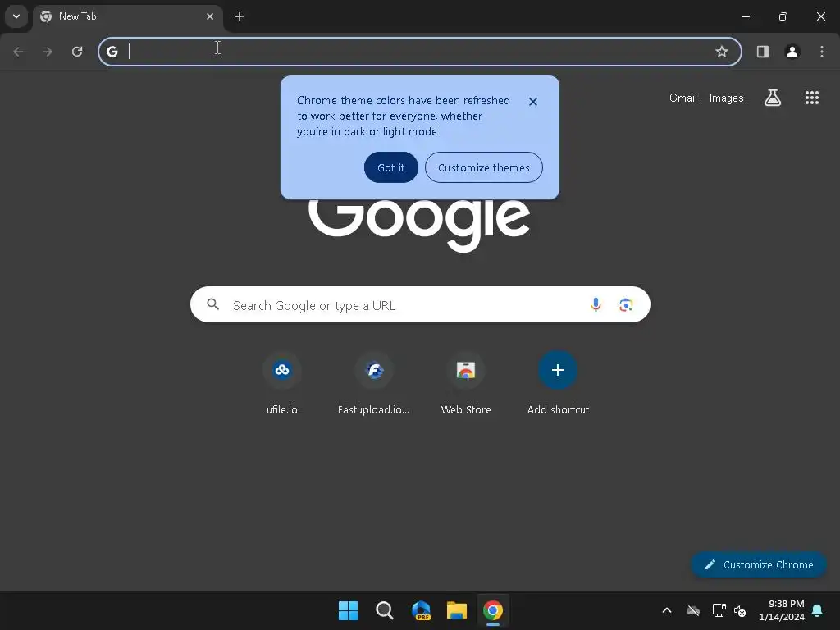Click the Got it button

(x=391, y=167)
